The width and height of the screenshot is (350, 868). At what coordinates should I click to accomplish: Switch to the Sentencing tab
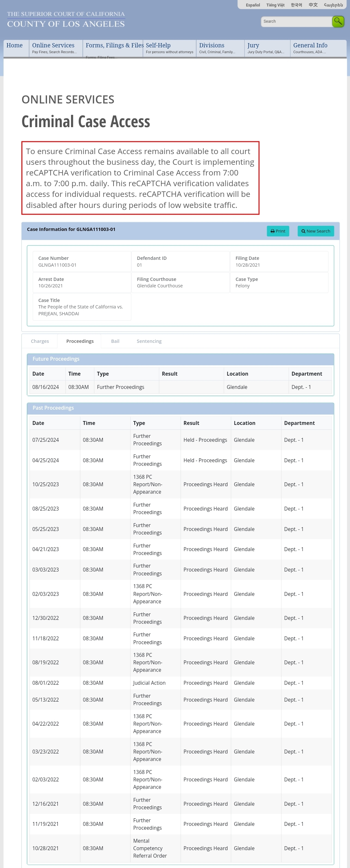[x=149, y=341]
